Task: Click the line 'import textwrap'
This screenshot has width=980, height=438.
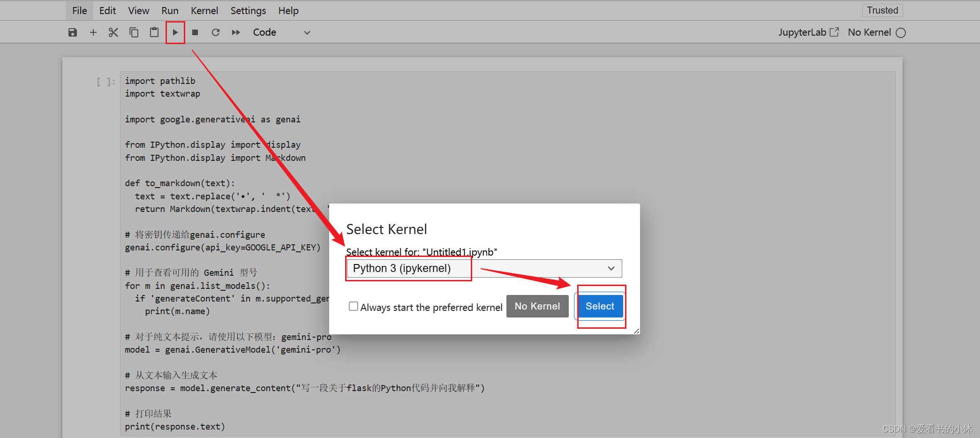Action: point(162,94)
